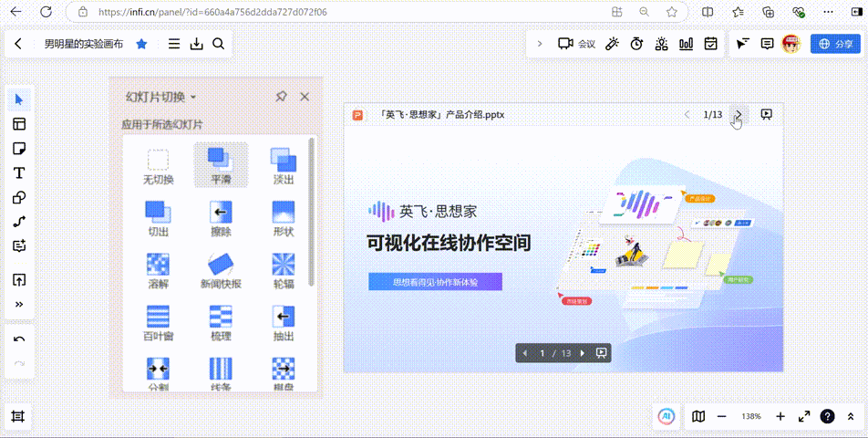Viewport: 868px width, 438px height.
Task: Close the 幻灯片切换 panel
Action: tap(305, 97)
